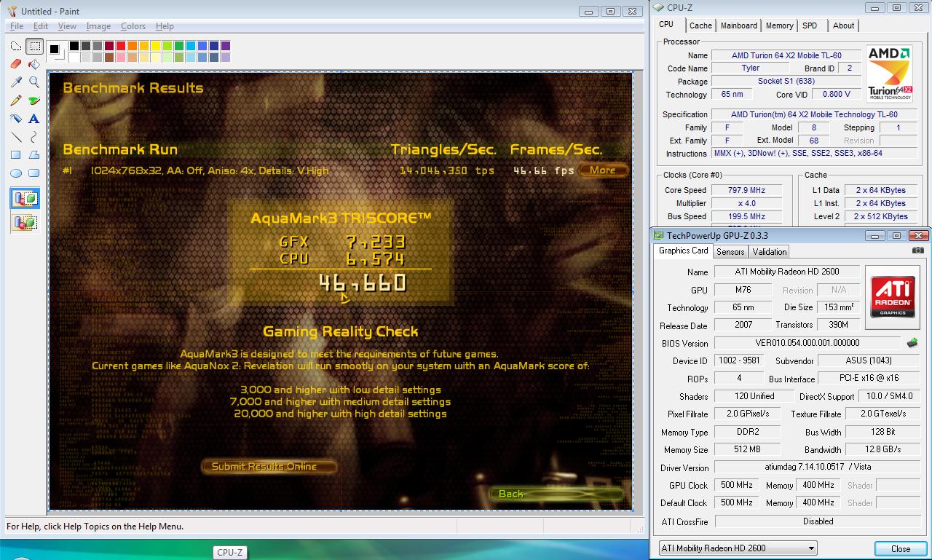Viewport: 932px width, 560px height.
Task: Activate the Airbrush spray tool
Action: (16, 119)
